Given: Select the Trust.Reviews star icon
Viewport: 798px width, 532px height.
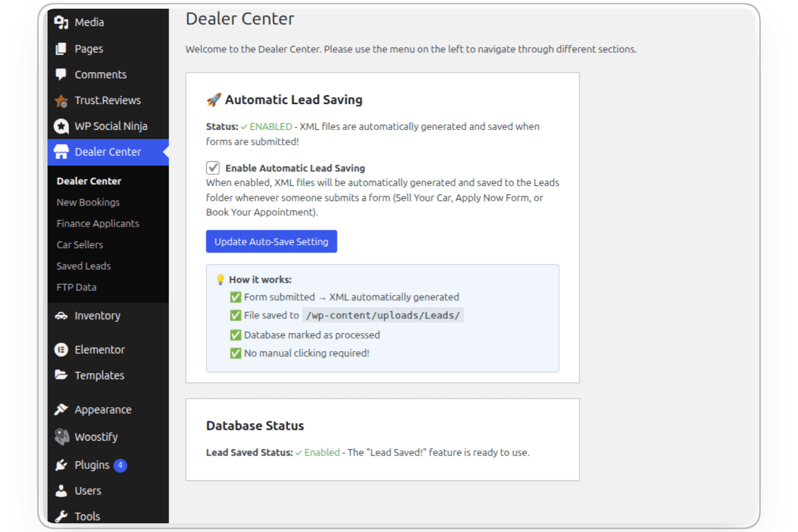Looking at the screenshot, I should 62,100.
